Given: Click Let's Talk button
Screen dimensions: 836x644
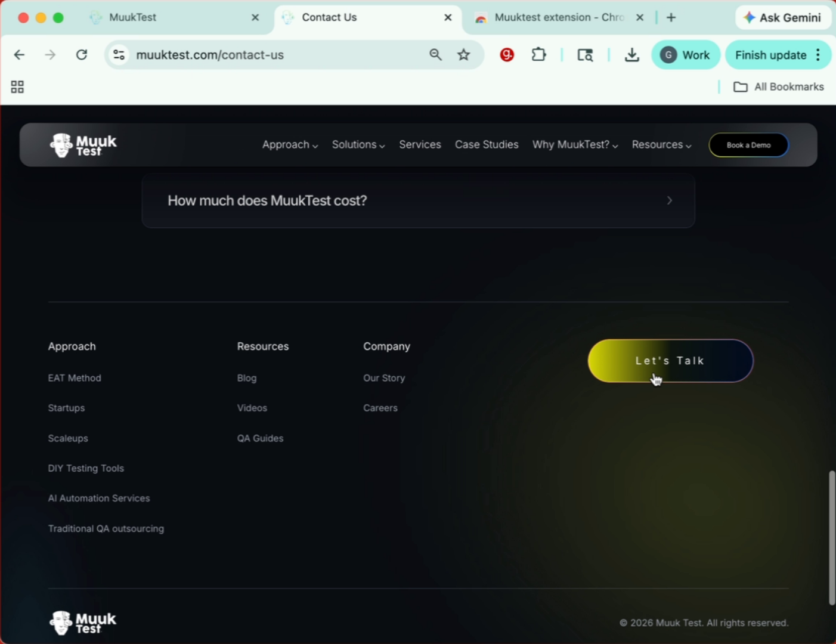Looking at the screenshot, I should [x=670, y=361].
